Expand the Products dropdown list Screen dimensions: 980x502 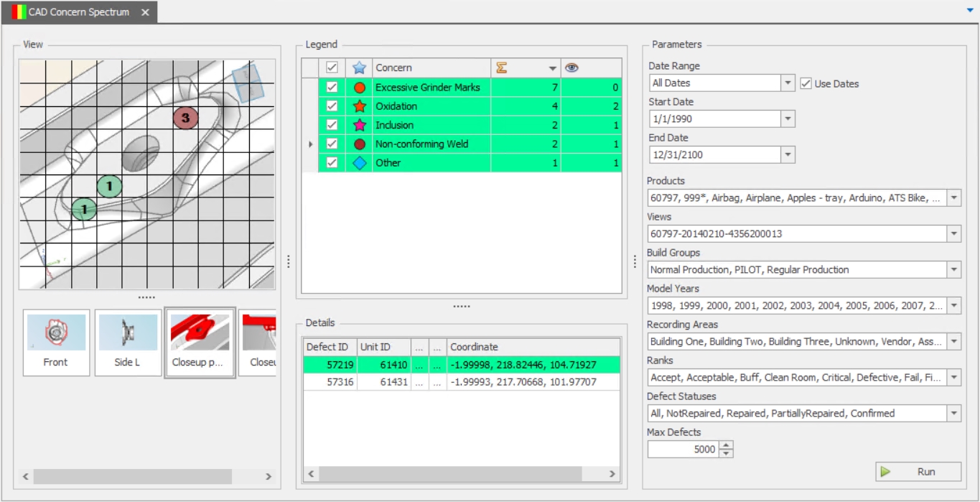[x=953, y=198]
